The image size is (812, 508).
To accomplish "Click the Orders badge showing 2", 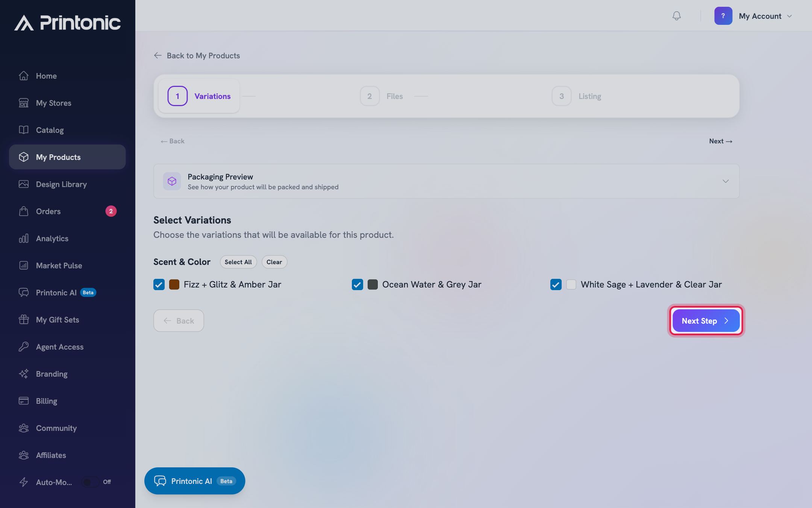I will coord(111,211).
